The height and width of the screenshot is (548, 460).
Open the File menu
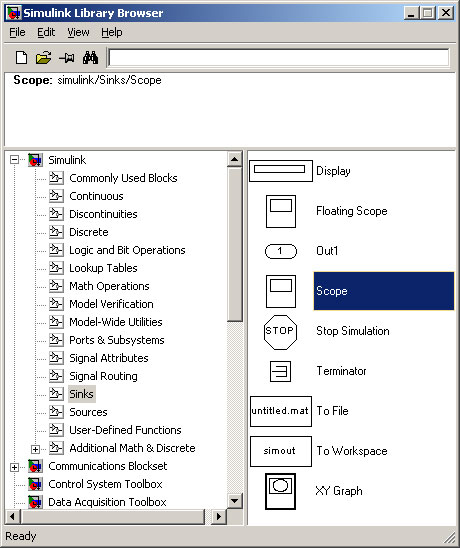(17, 33)
